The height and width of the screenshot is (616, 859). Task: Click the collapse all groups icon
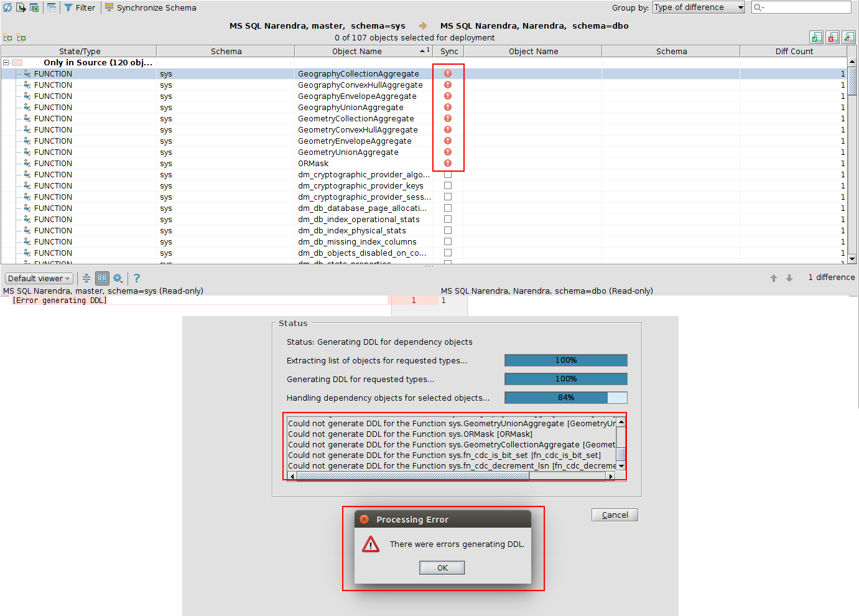(21, 38)
